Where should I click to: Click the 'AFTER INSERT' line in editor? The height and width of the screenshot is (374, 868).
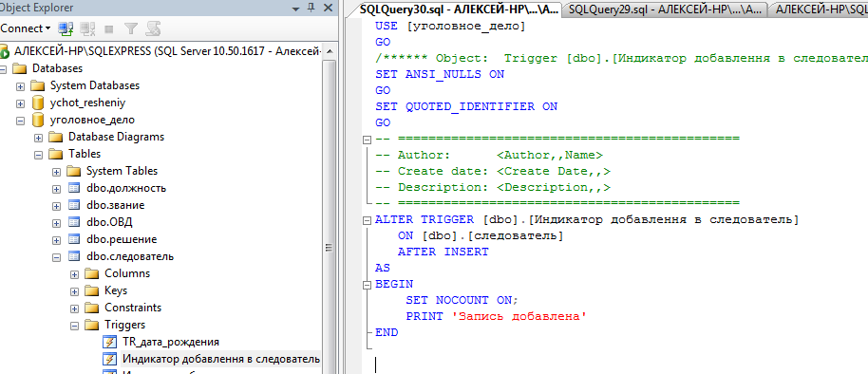(443, 252)
